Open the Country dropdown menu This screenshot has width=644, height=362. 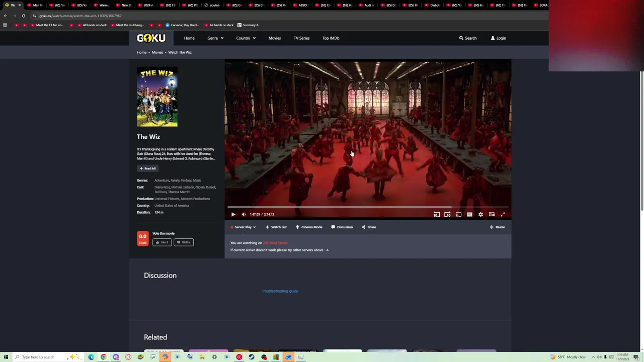click(246, 38)
